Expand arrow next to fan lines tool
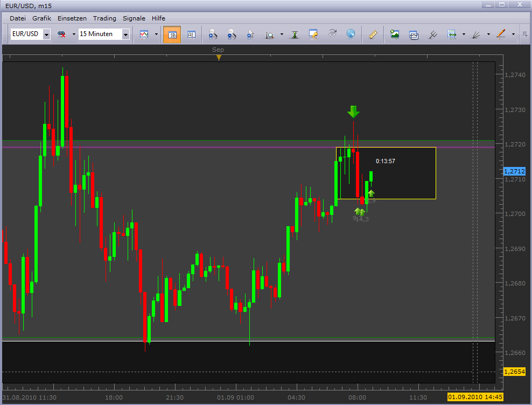Image resolution: width=532 pixels, height=405 pixels. click(488, 34)
